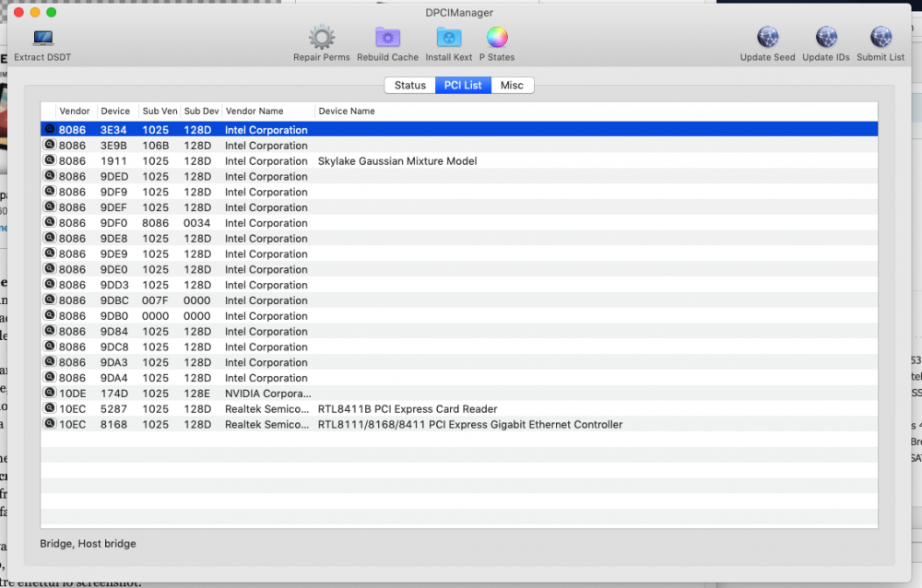
Task: Click Intel Corporation on the 9DC8 row
Action: tap(266, 347)
